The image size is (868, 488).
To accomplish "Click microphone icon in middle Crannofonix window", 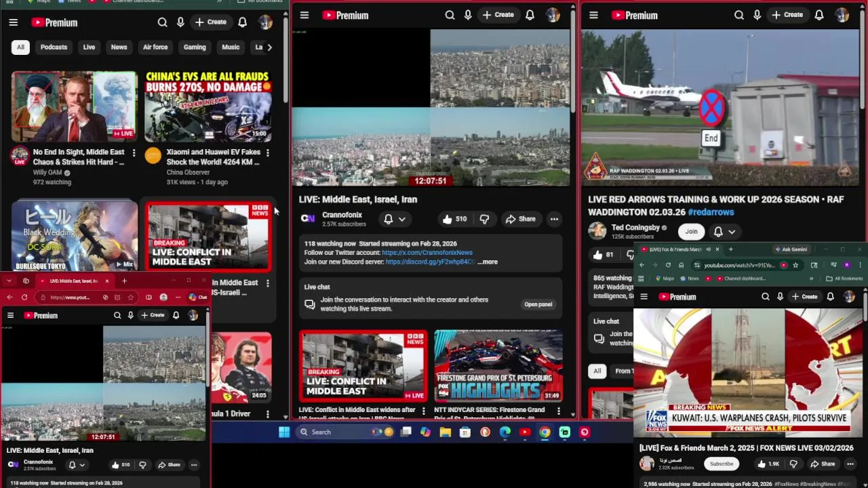I will [x=467, y=15].
